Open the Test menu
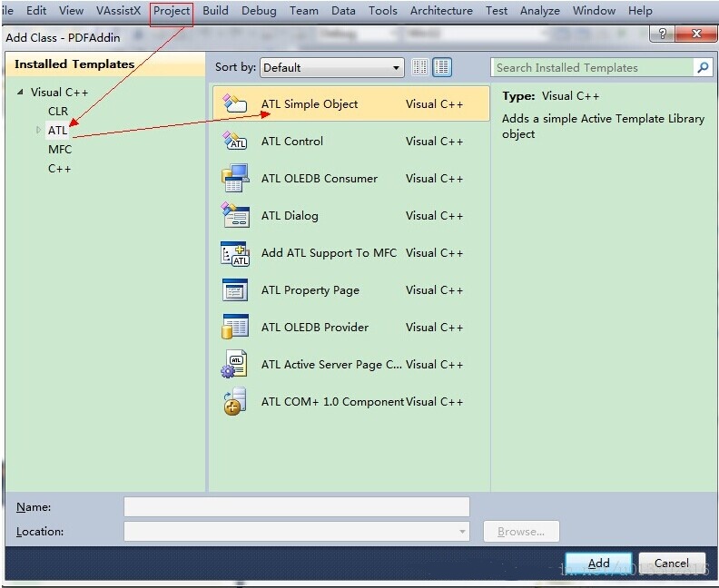This screenshot has width=719, height=588. point(497,11)
